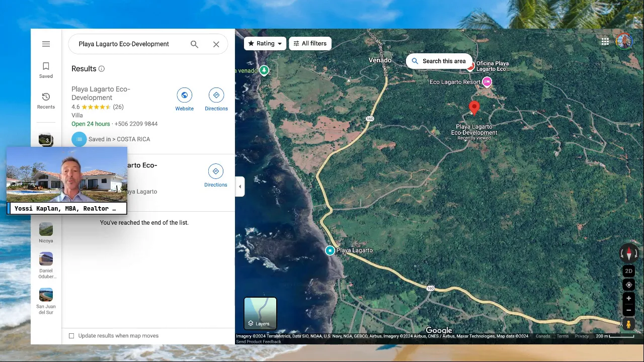Select the Street View pegman

point(628,325)
